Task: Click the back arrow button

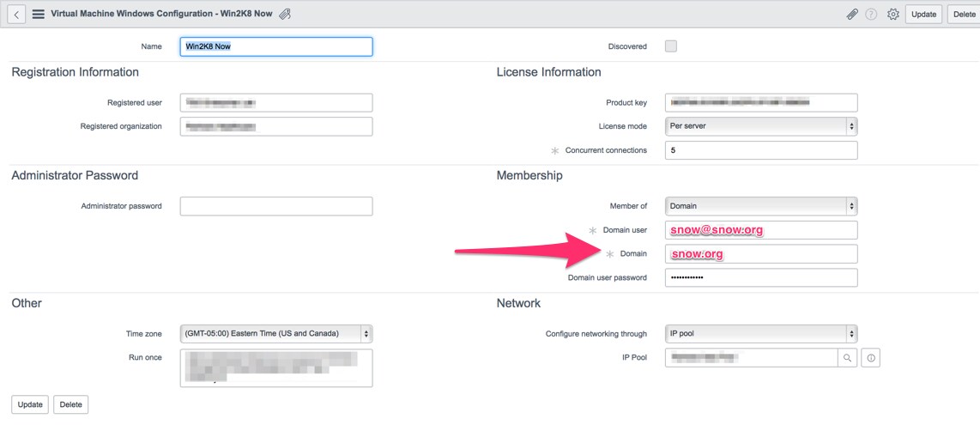Action: tap(18, 15)
